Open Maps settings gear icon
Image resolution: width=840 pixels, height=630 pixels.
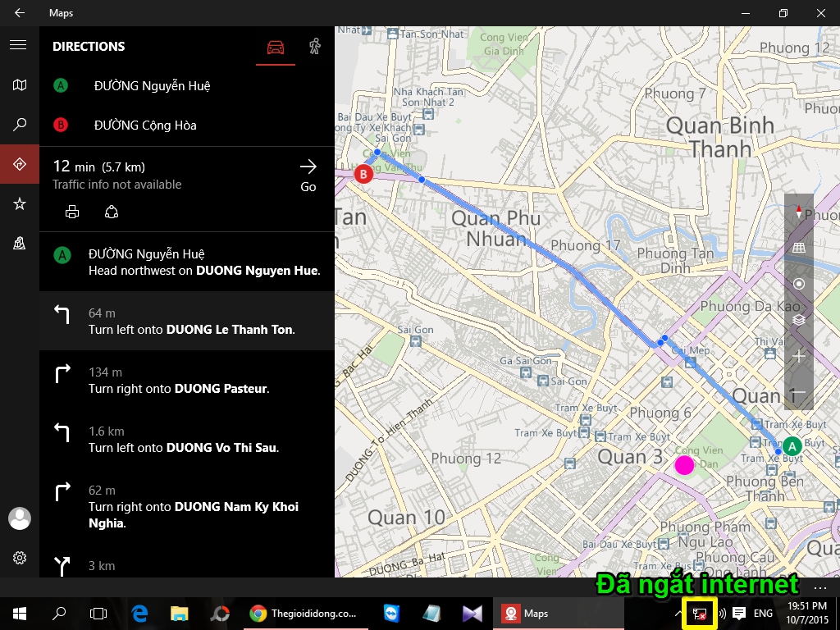pyautogui.click(x=20, y=558)
